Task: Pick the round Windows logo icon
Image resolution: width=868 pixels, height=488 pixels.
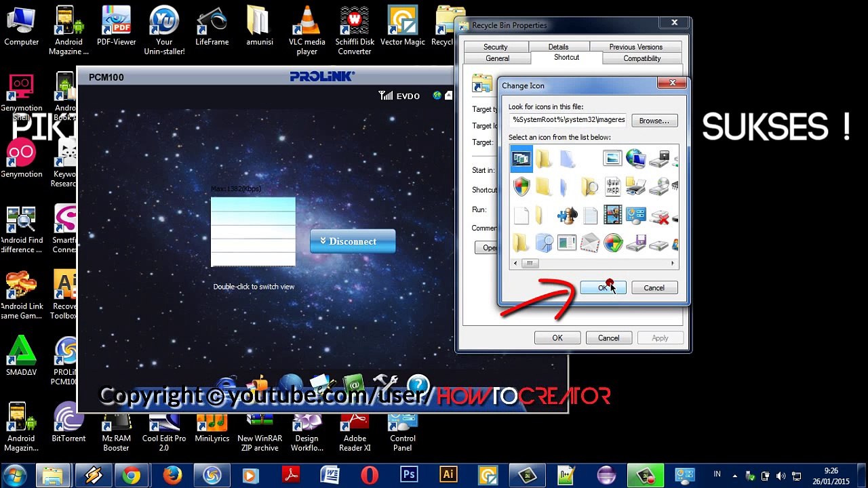Action: 613,243
